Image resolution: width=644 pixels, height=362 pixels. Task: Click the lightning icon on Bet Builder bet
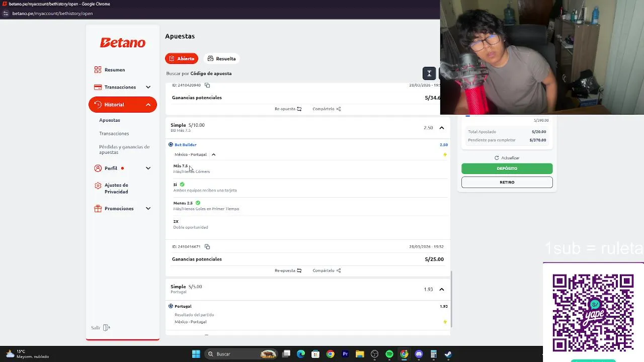(x=445, y=155)
